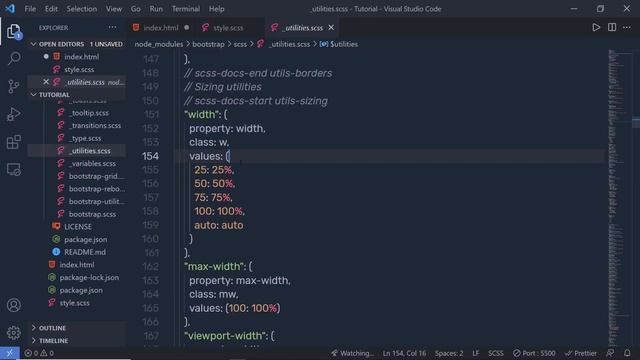Change indentation via Spaces: 2

449,353
